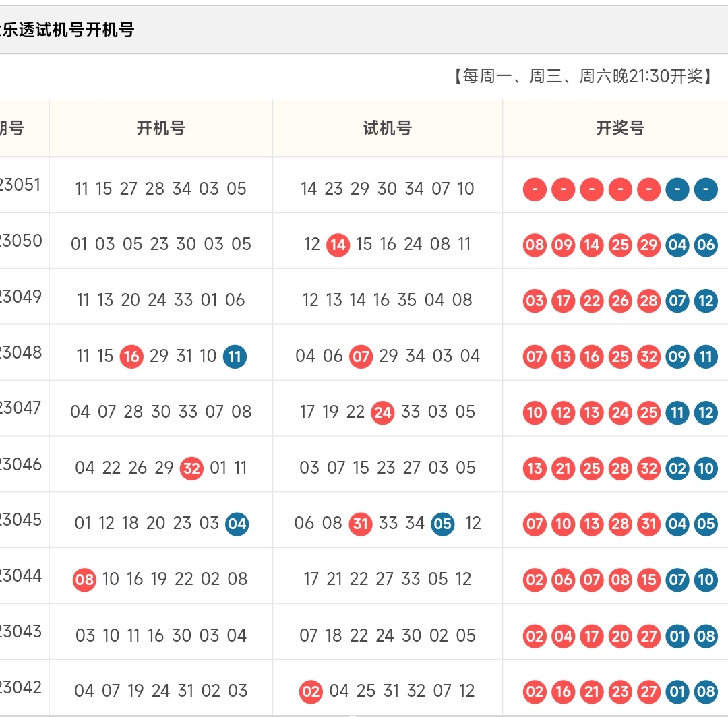Click last blue placeholder ball in row 23051
Viewport: 728px width, 717px height.
(x=706, y=189)
